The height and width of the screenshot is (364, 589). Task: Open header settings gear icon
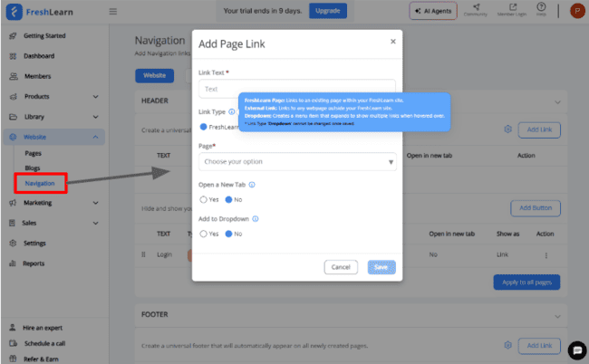(x=507, y=129)
